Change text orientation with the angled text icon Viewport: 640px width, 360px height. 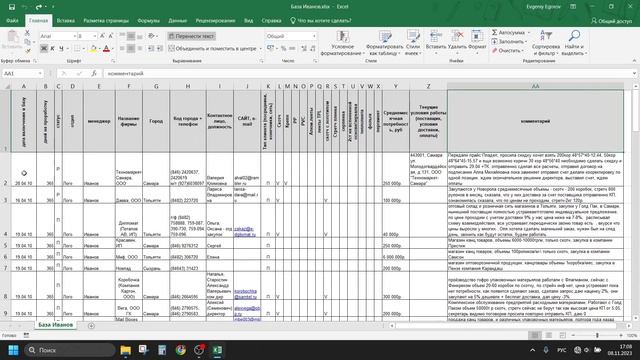[x=151, y=36]
